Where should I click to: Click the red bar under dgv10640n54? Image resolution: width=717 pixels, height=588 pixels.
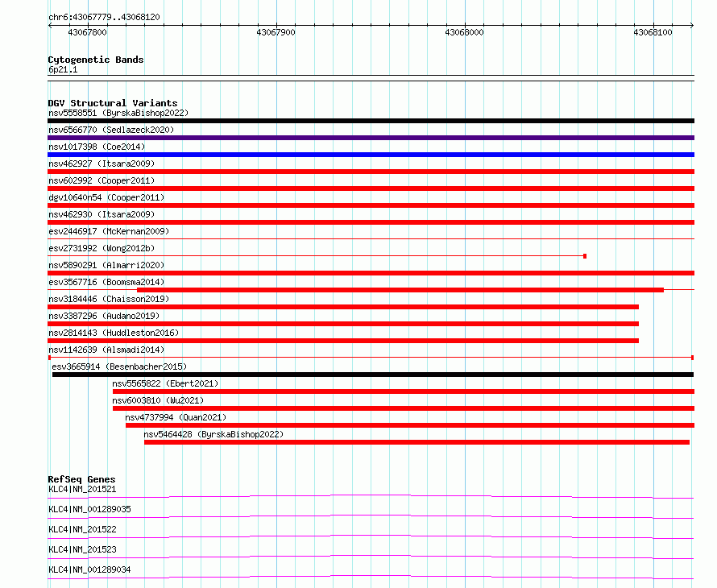pyautogui.click(x=371, y=205)
